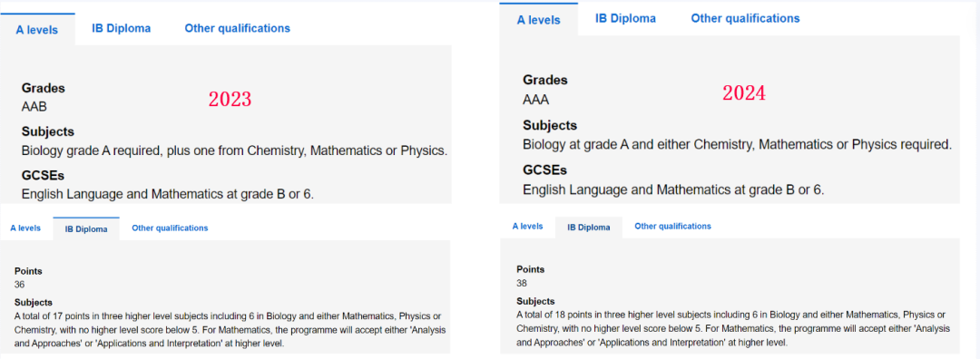Open Other qualifications tab above 2024 AAA grades
980x359 pixels.
tap(745, 18)
